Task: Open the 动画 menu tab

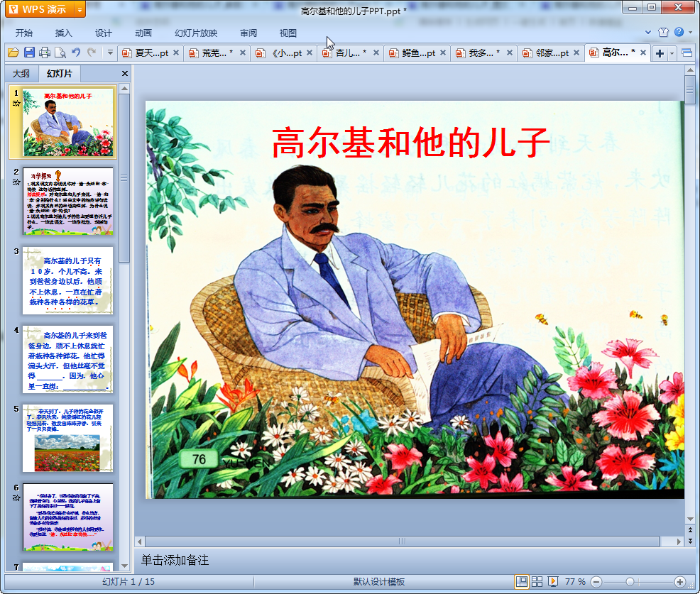Action: (x=143, y=33)
